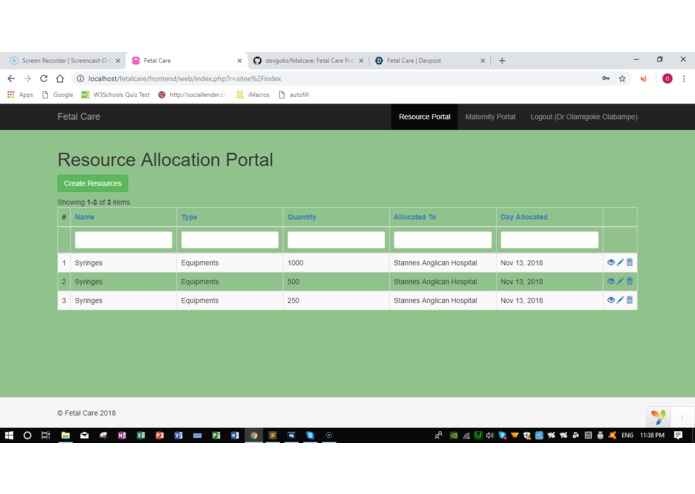Click the Create Resources button
Viewport: 695px width, 494px height.
[x=93, y=183]
